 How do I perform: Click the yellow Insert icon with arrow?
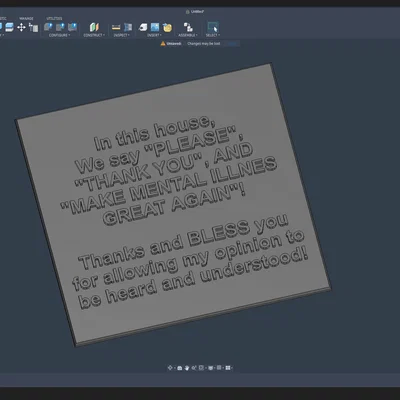(167, 28)
